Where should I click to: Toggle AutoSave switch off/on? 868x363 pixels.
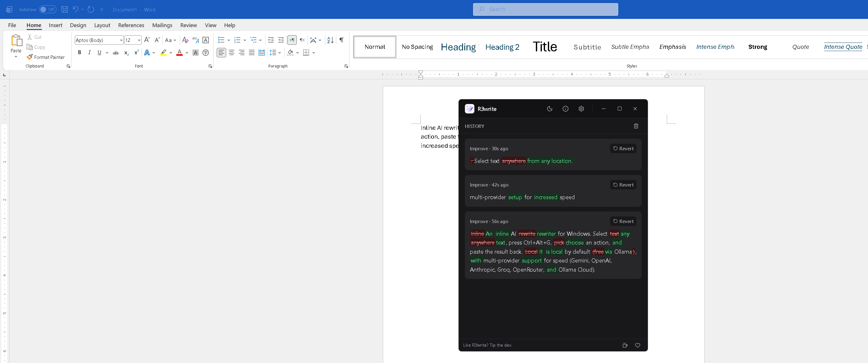coord(48,9)
